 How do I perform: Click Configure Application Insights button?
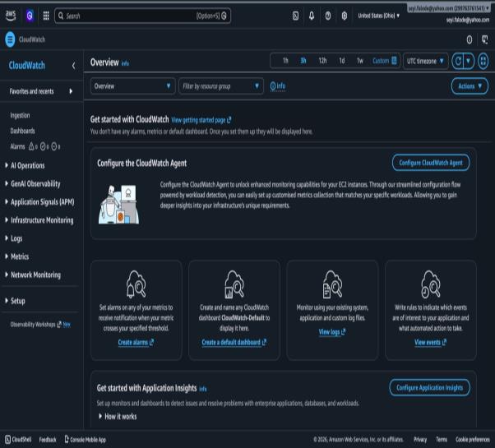coord(430,388)
